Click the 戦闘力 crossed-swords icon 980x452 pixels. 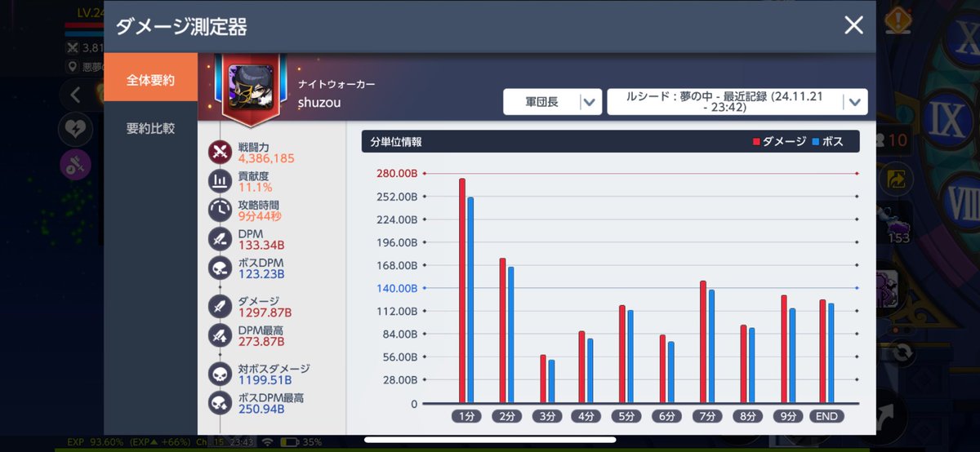click(x=220, y=153)
